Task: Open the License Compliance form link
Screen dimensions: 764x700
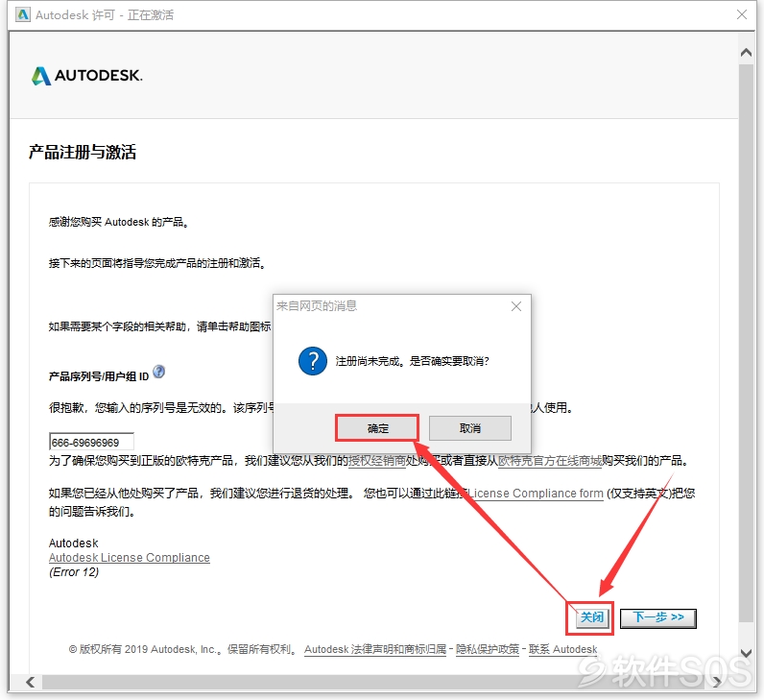Action: tap(536, 494)
